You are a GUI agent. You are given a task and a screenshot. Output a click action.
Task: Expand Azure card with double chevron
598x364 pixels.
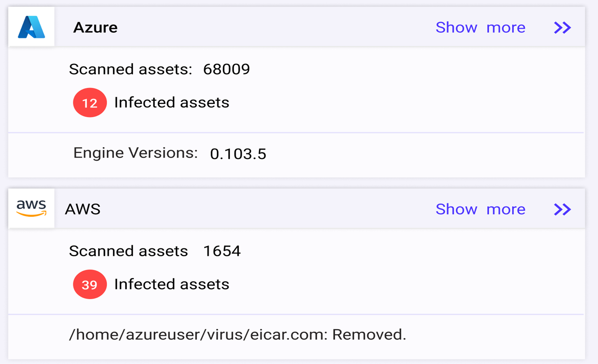coord(562,27)
